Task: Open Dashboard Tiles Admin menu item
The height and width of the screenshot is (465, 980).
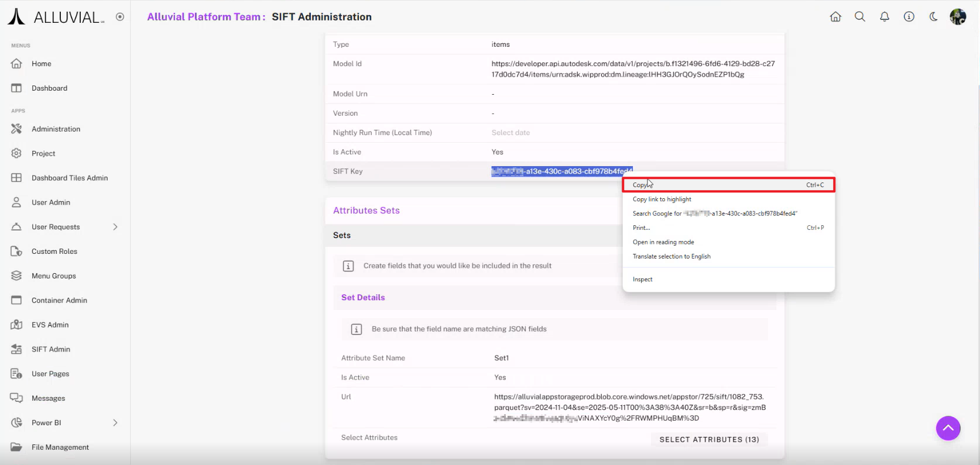Action: [70, 178]
